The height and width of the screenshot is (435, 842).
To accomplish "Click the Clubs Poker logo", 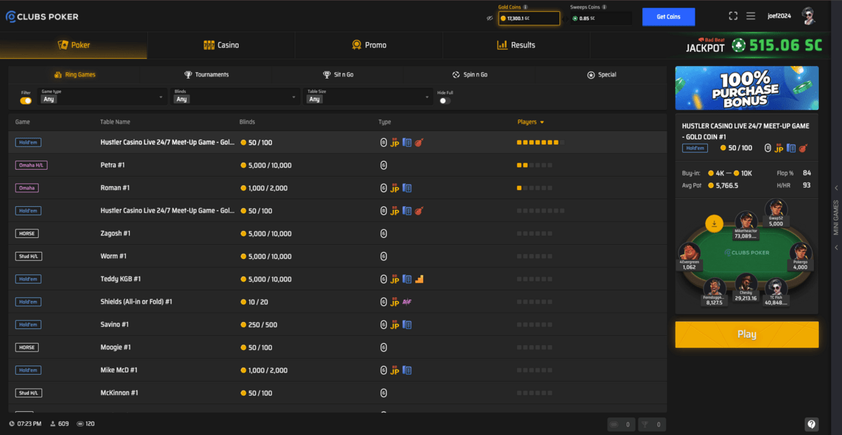I will (42, 17).
